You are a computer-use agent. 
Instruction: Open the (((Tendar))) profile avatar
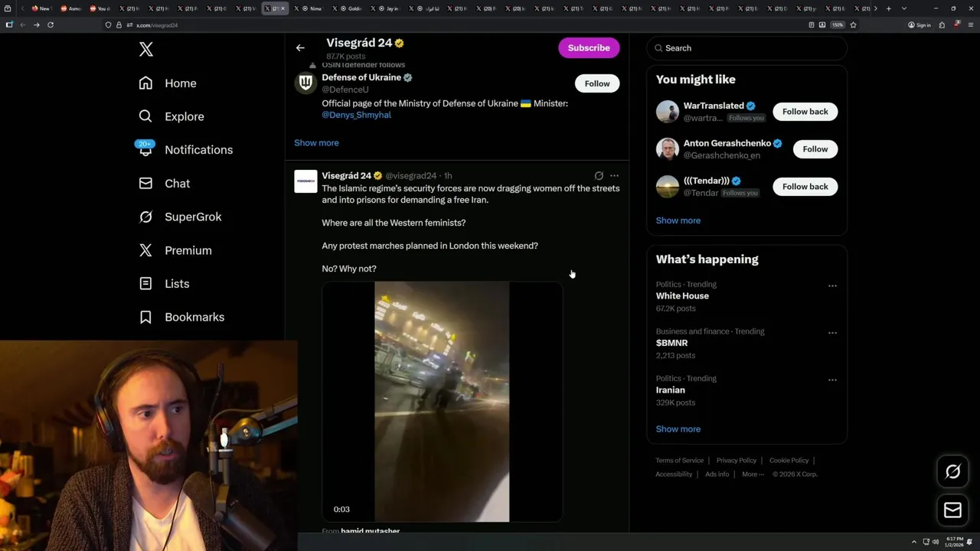[668, 187]
